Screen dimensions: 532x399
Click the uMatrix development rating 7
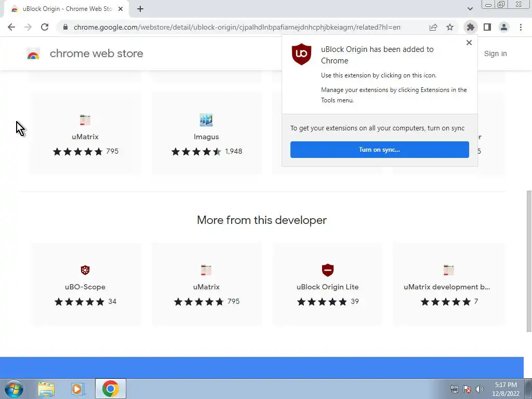(x=449, y=302)
